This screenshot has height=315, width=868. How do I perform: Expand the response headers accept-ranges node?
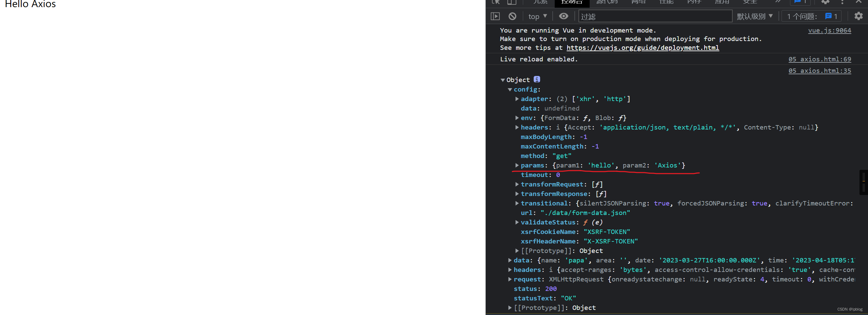(x=510, y=270)
